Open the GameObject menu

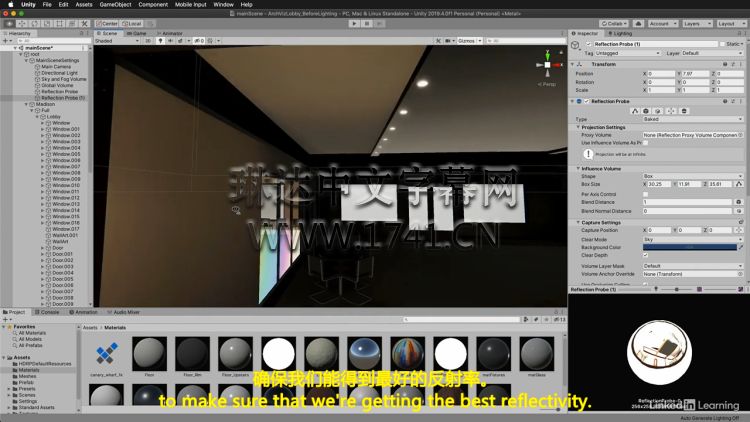pyautogui.click(x=115, y=4)
